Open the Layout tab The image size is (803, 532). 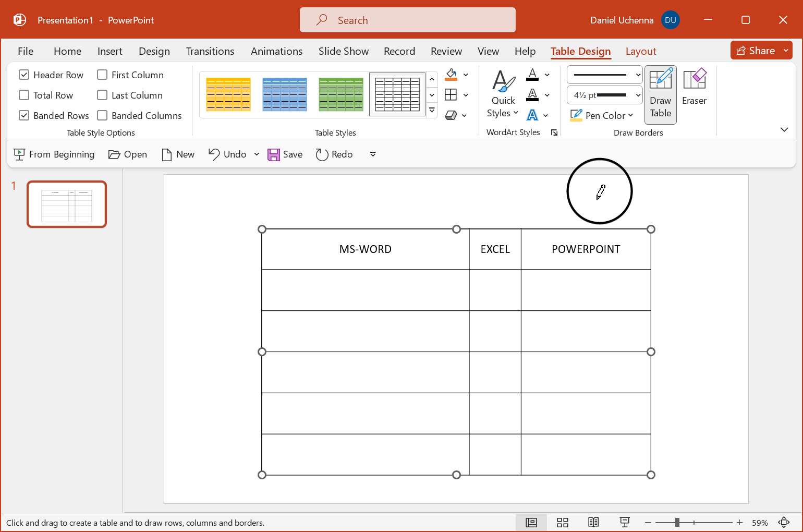click(x=640, y=51)
